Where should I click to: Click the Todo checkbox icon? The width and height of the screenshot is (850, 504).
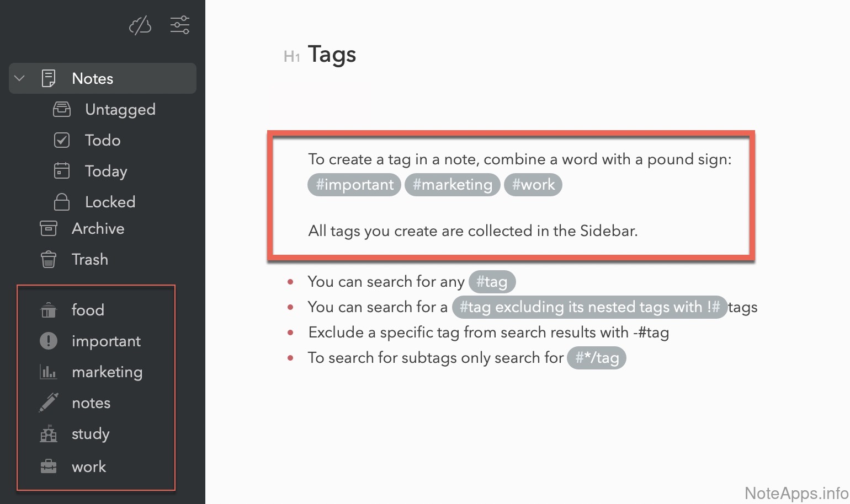(x=62, y=140)
